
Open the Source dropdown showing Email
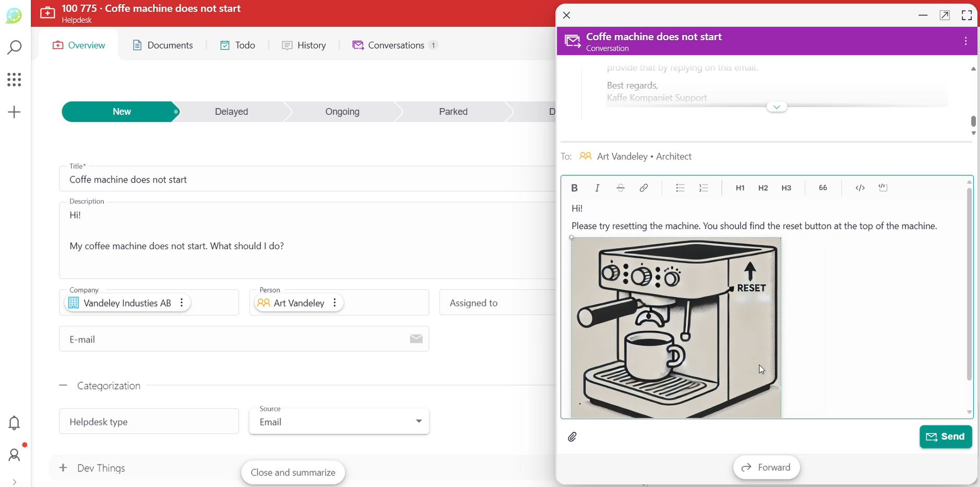click(x=339, y=421)
